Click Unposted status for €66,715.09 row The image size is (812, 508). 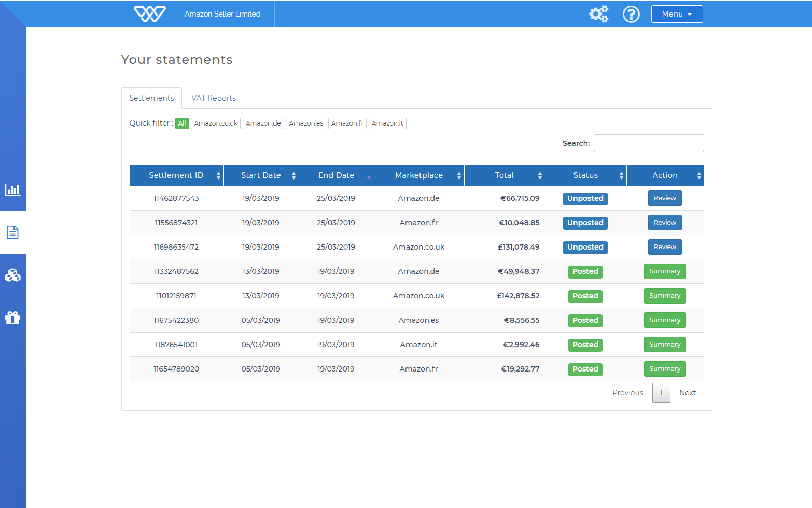point(585,199)
